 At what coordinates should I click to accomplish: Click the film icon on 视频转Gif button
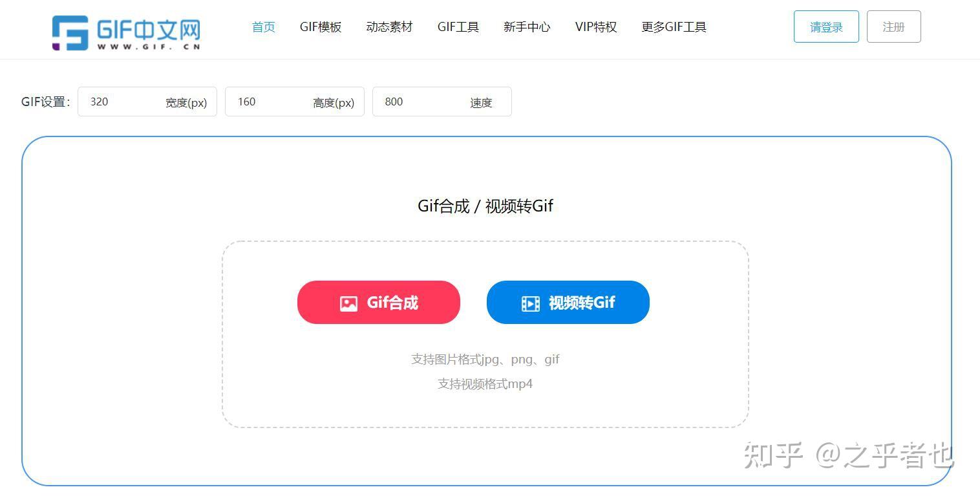pos(531,303)
